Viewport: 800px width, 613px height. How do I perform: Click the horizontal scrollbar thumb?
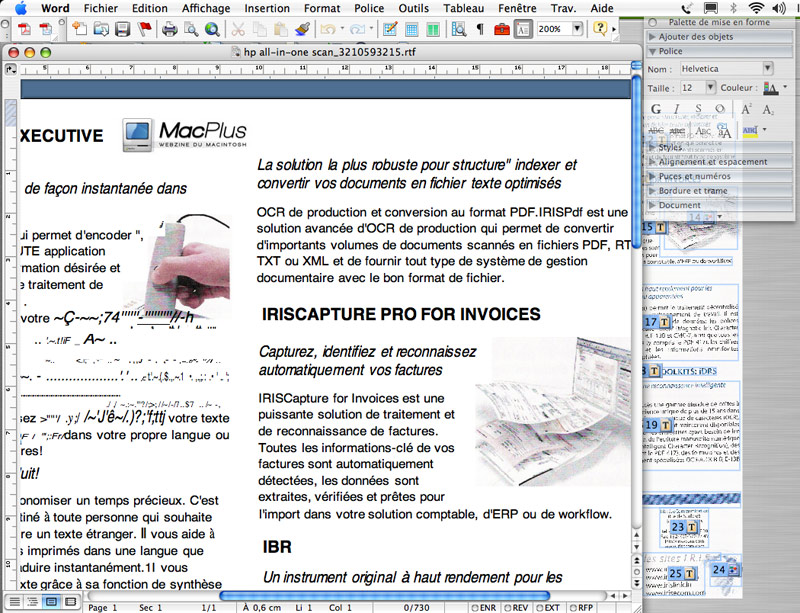pos(384,596)
